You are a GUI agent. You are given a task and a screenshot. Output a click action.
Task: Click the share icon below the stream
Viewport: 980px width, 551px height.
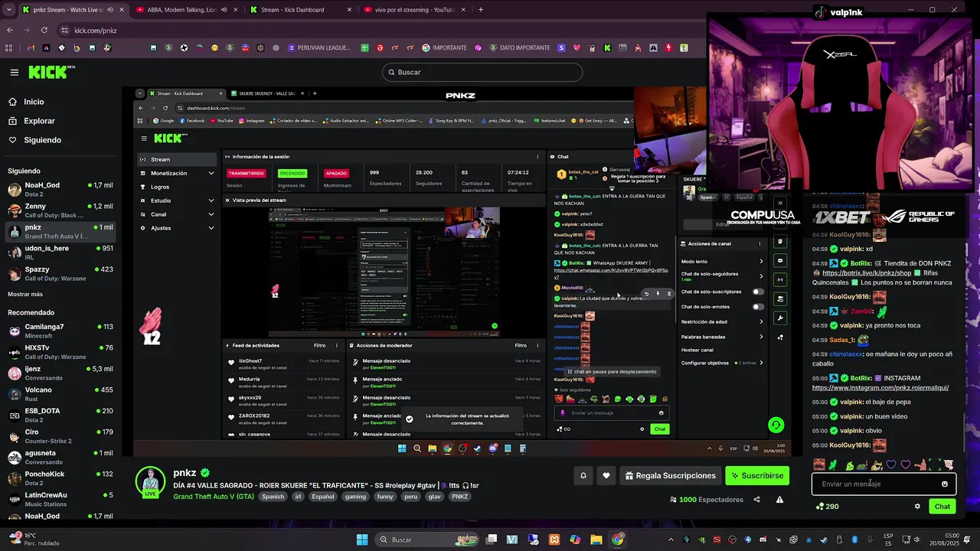756,500
